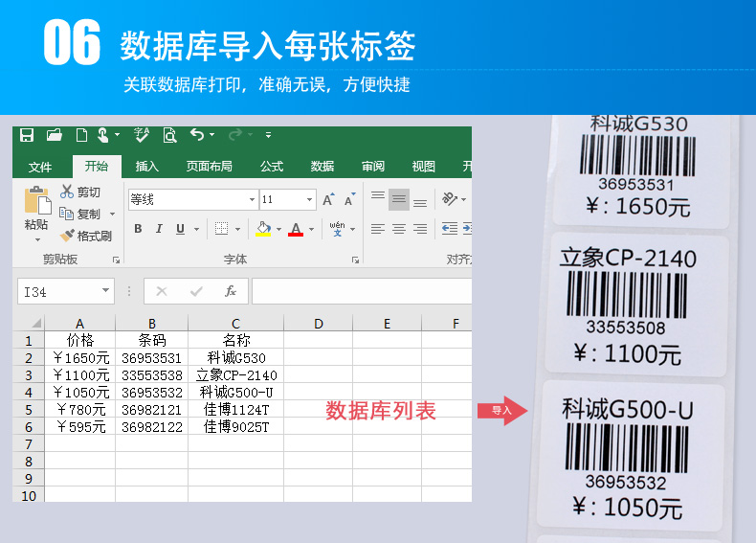
Task: Switch to the 数据 tab
Action: point(322,167)
